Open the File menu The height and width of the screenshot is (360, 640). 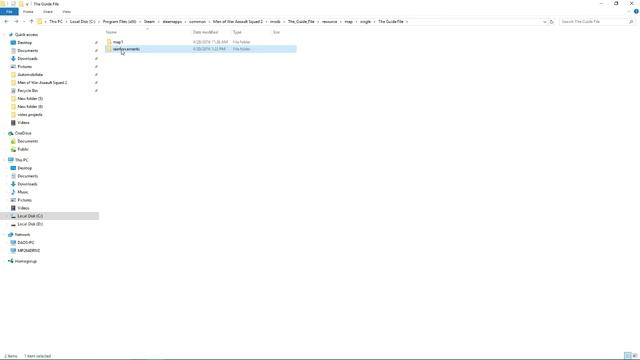tap(9, 12)
